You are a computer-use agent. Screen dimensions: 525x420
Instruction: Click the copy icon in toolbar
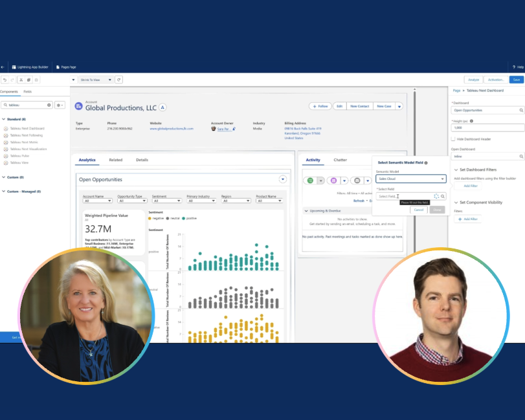point(28,80)
